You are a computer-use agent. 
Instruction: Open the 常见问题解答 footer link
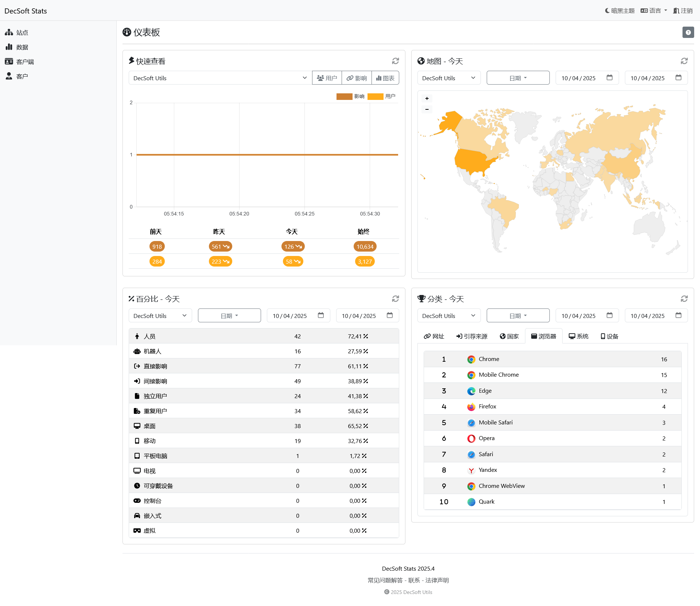[x=385, y=580]
